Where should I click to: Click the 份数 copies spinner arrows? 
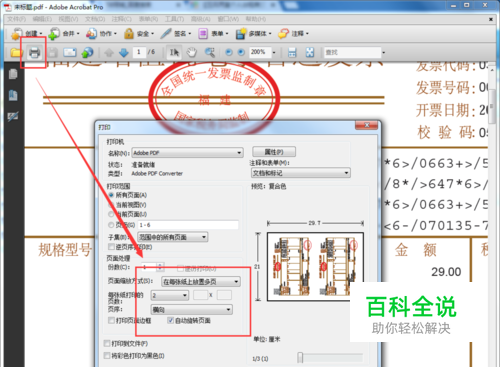pos(160,267)
